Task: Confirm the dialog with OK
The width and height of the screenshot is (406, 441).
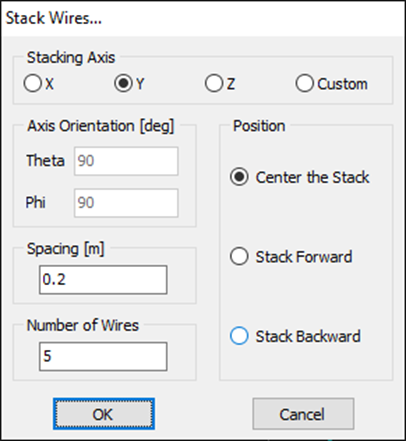Action: (104, 414)
